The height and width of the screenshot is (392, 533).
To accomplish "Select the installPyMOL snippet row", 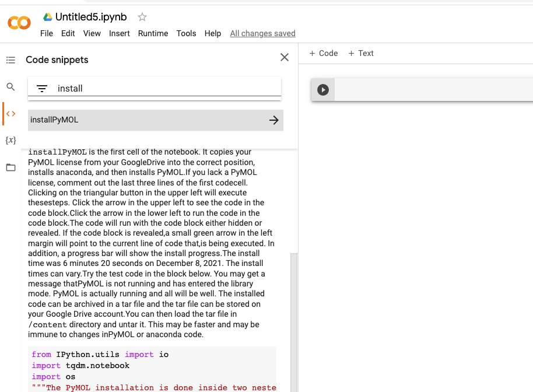I will (x=155, y=120).
